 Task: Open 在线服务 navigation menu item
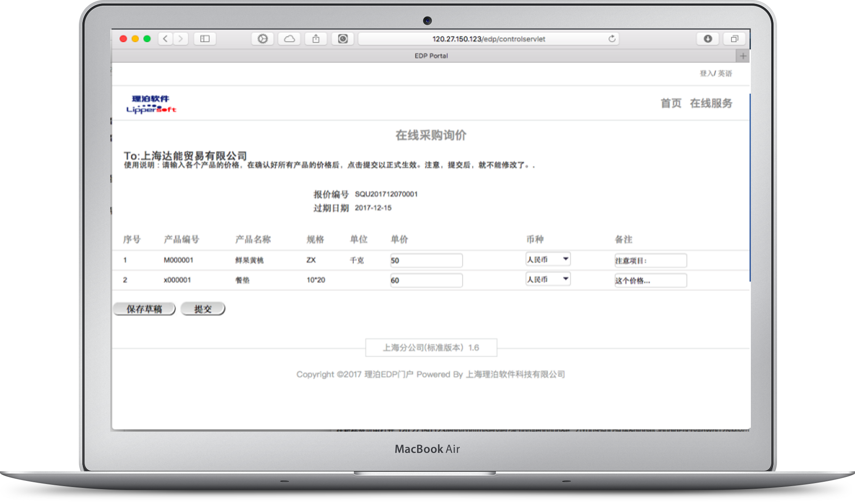tap(711, 103)
